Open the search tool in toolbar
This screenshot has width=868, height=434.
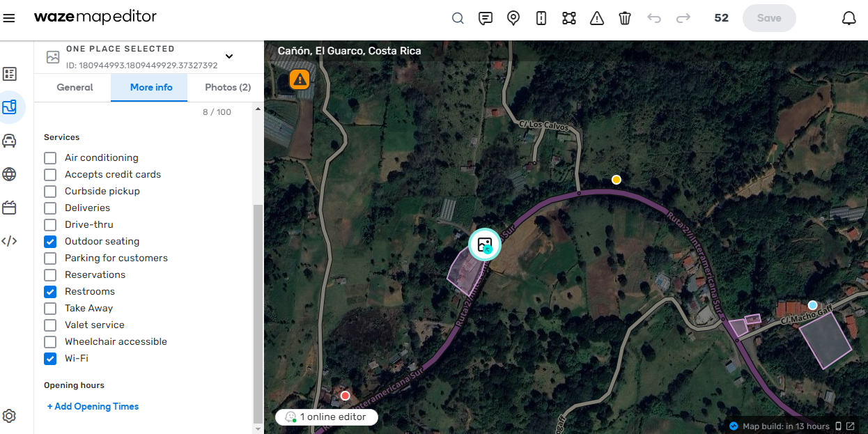[458, 18]
